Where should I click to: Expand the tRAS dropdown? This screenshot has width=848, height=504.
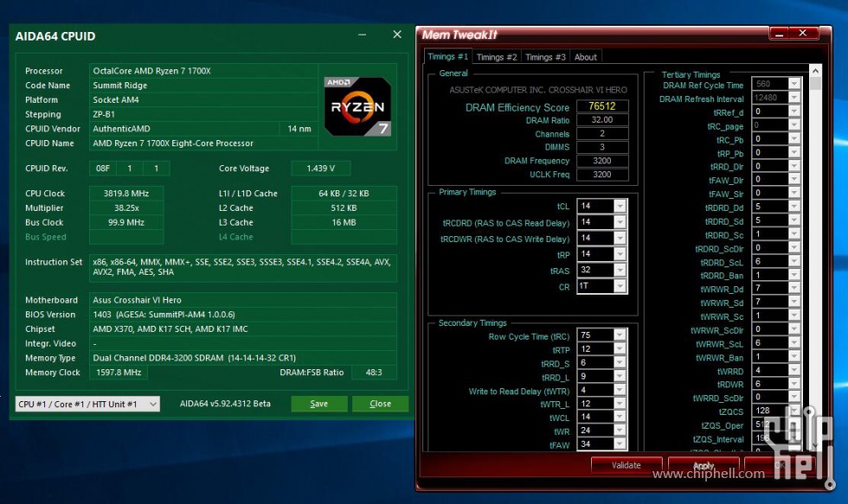pyautogui.click(x=620, y=270)
